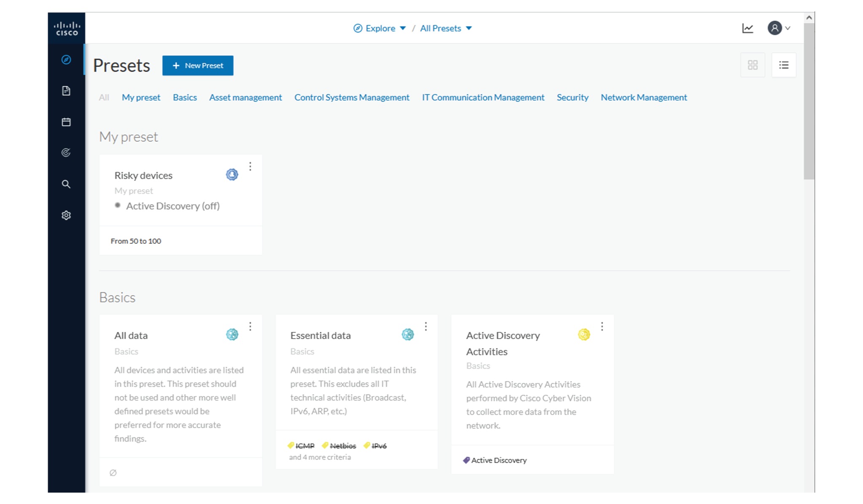Open the three-dot menu on Risky devices
863x504 pixels.
point(250,167)
